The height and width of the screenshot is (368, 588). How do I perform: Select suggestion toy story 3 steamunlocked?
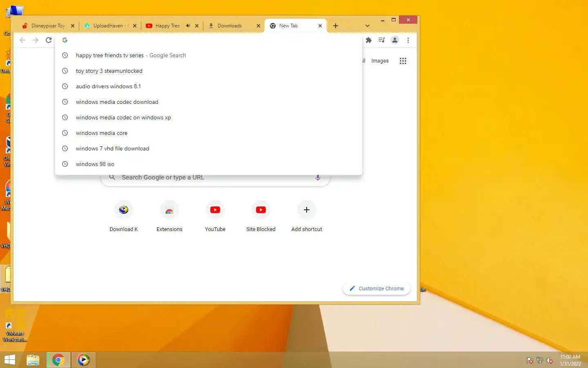(x=209, y=71)
